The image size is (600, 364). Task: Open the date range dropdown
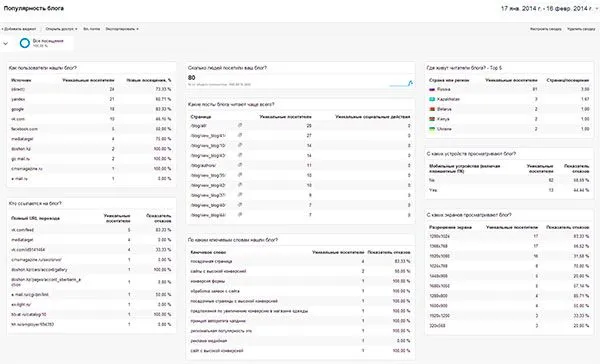tap(549, 8)
